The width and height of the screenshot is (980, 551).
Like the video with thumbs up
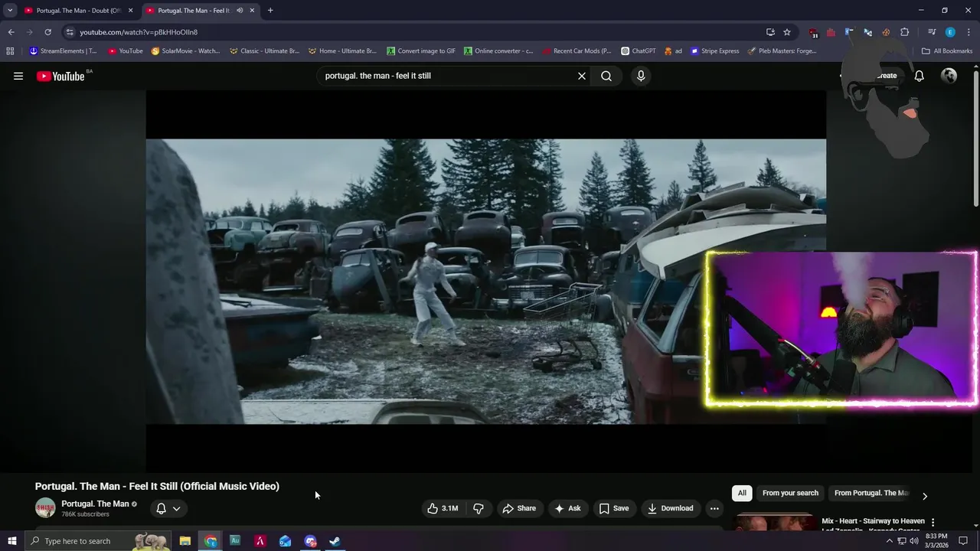tap(443, 508)
